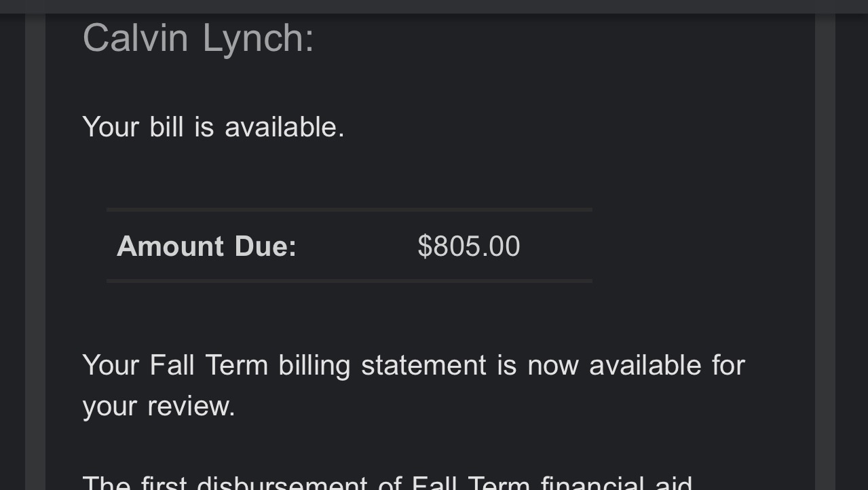
Task: Select the "Amount Due:" label
Action: 206,246
